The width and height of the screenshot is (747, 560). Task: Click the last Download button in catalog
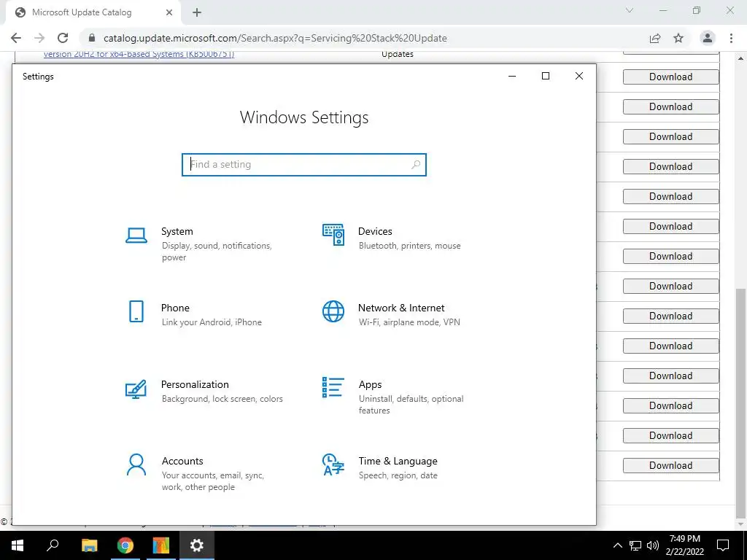[x=670, y=466]
